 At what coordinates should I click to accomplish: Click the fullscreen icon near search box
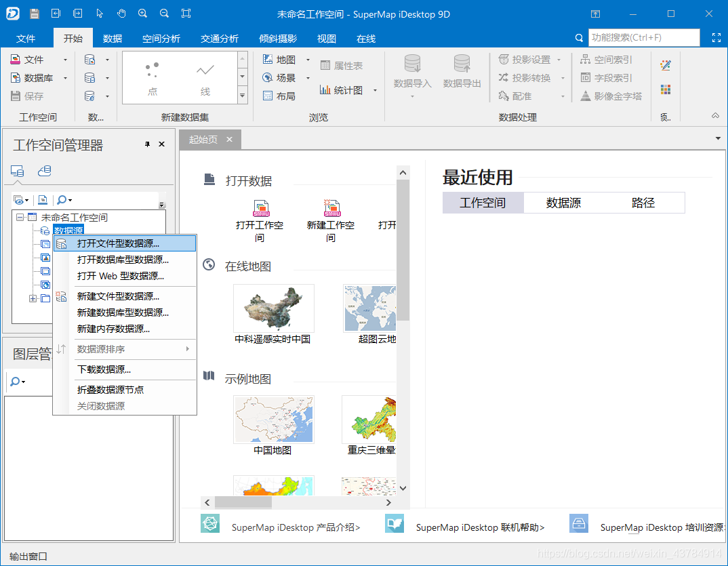716,37
